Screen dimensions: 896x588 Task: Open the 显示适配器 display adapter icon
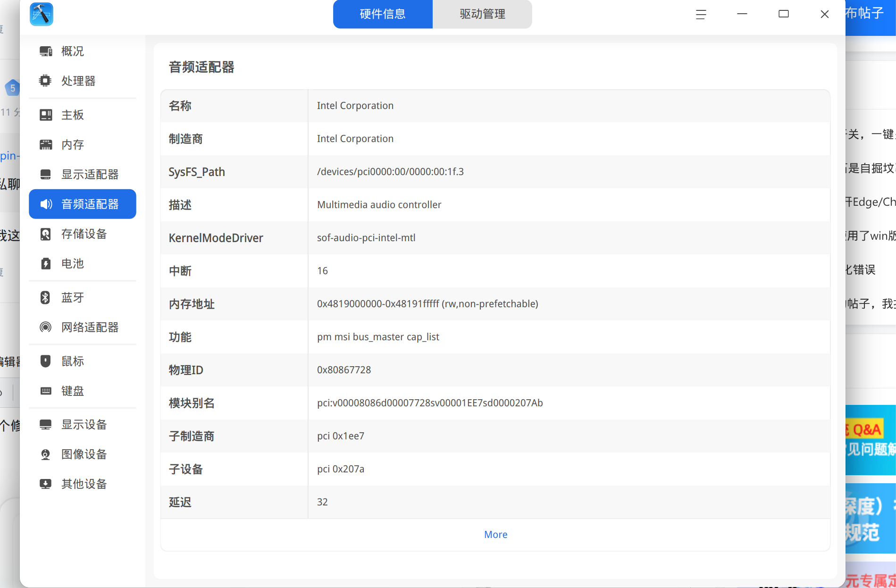(x=46, y=174)
